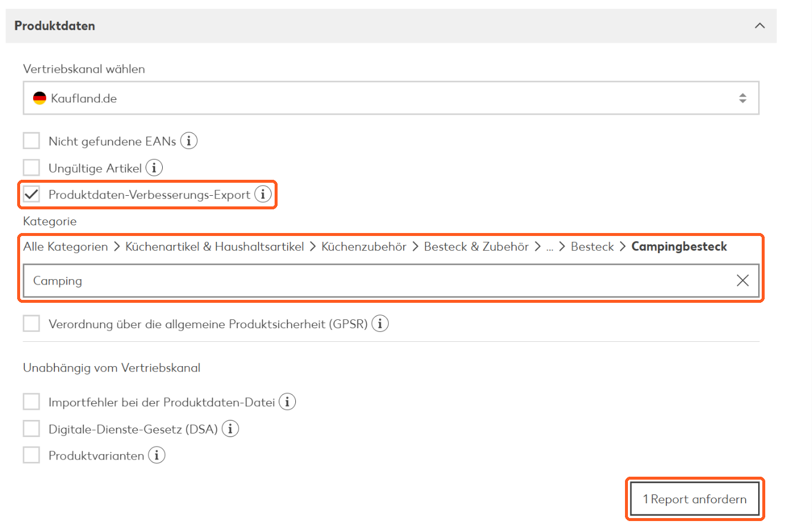This screenshot has width=812, height=524.
Task: Expand the collapsed breadcrumb ellipsis
Action: [x=550, y=248]
